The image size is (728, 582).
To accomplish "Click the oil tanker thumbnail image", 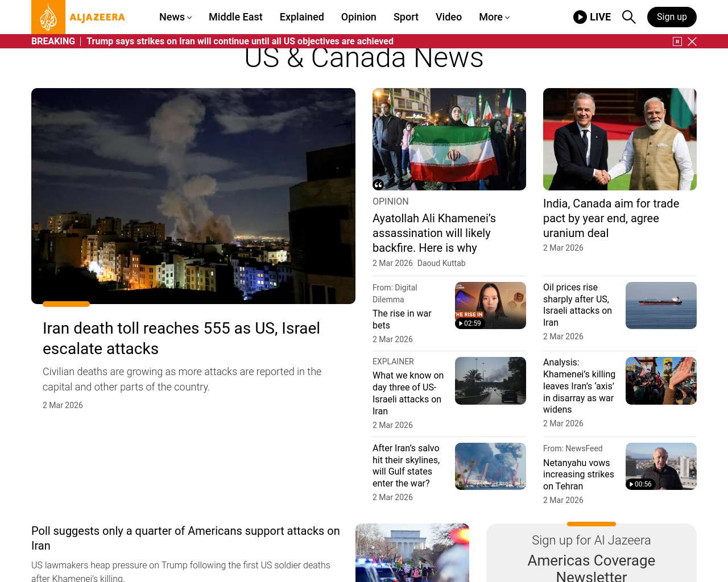I will point(661,305).
